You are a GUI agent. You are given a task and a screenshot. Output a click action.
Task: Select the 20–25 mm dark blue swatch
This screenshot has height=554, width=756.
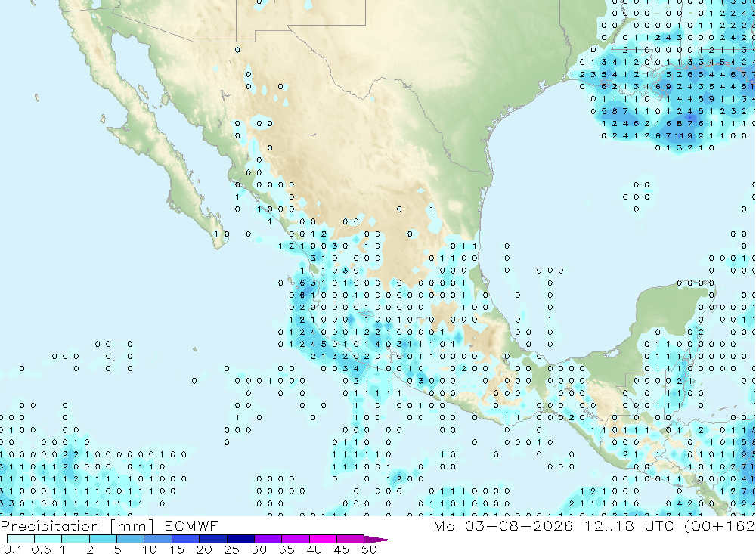click(x=213, y=539)
